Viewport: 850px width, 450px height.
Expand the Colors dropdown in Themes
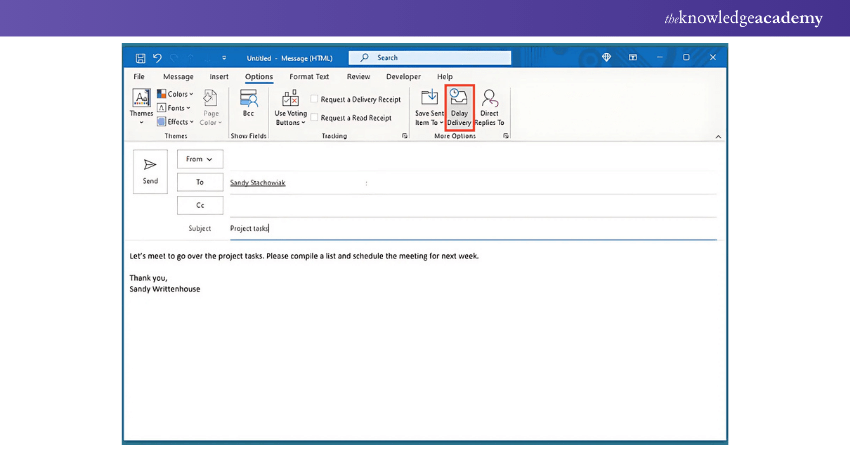[175, 94]
